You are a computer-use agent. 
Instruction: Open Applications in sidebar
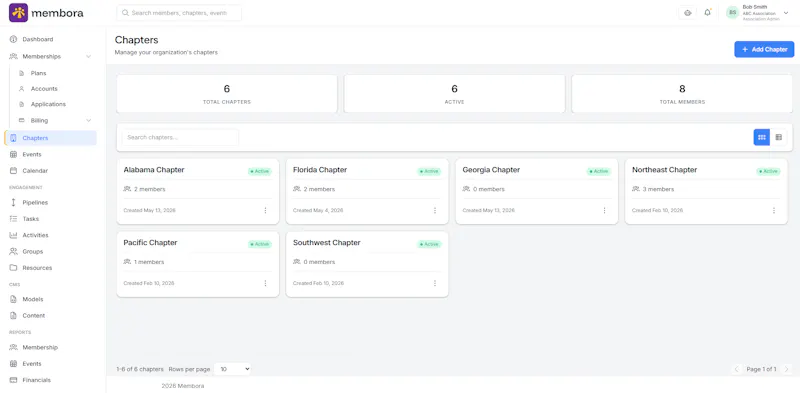(48, 104)
